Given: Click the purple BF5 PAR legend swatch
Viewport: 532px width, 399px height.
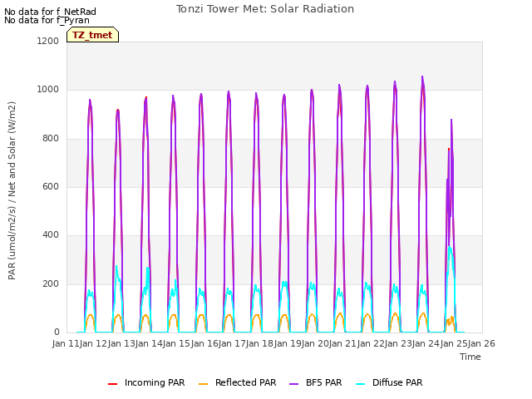Looking at the screenshot, I should pyautogui.click(x=293, y=384).
